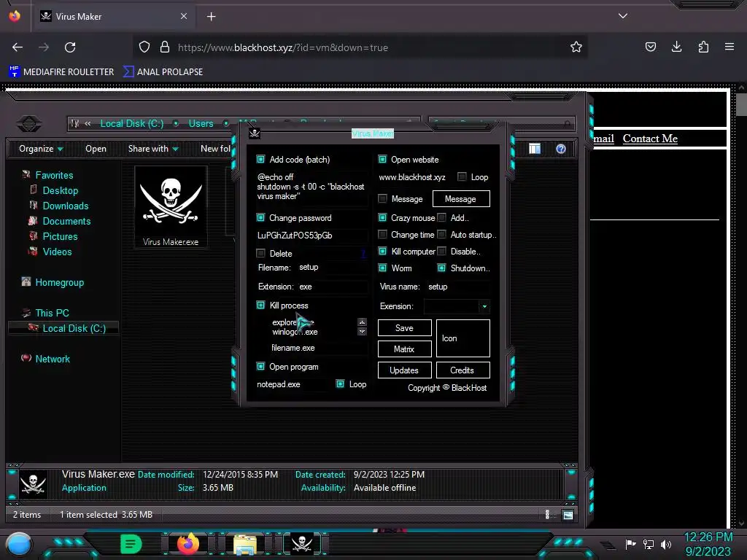Viewport: 747px width, 560px height.
Task: Expand breadcrumb arrow after Users
Action: point(226,123)
